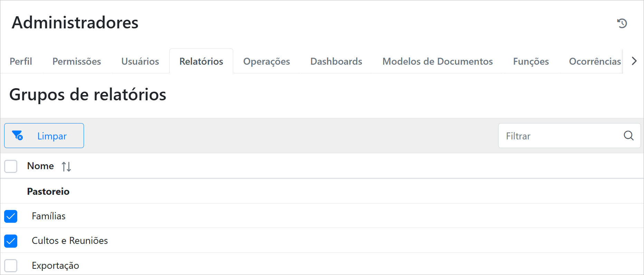Switch to the Perfil tab

(x=21, y=61)
